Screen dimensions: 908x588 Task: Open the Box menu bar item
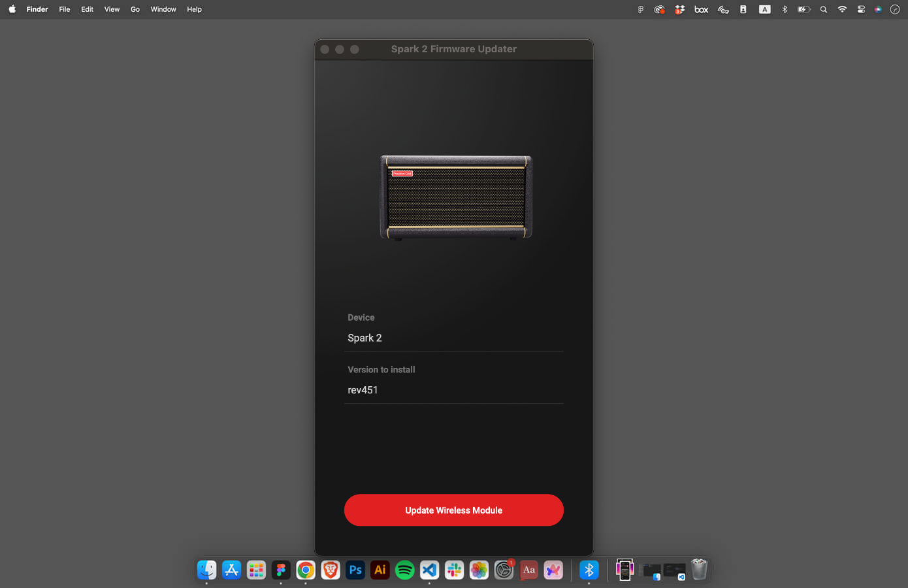click(x=702, y=9)
